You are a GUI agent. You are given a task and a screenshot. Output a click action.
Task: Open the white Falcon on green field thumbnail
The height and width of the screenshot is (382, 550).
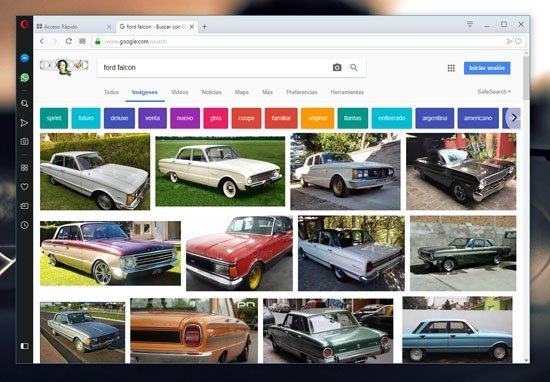pos(220,171)
